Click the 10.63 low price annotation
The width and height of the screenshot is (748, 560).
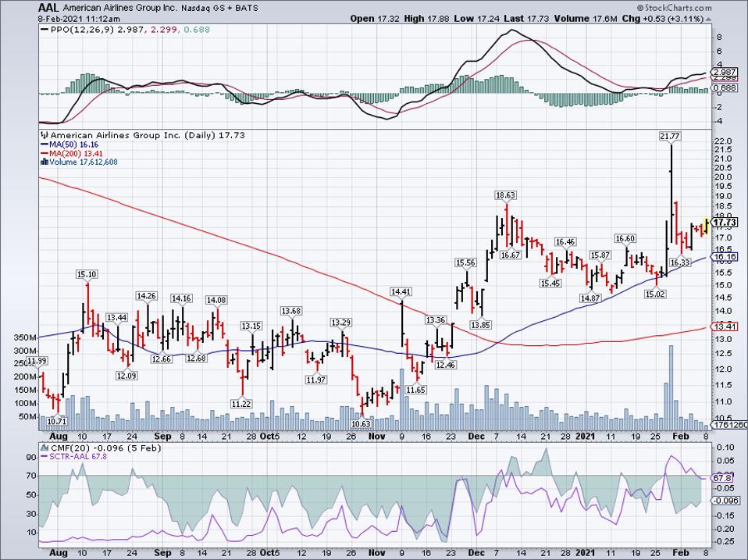pyautogui.click(x=362, y=423)
